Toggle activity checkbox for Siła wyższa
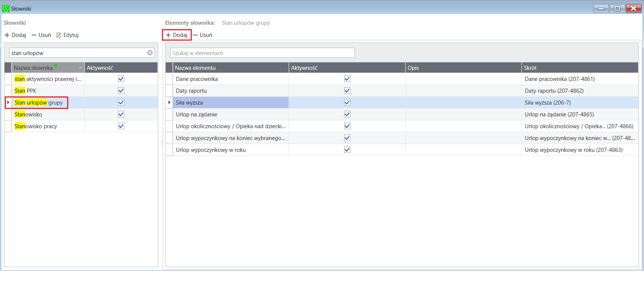644x304 pixels. (x=347, y=102)
